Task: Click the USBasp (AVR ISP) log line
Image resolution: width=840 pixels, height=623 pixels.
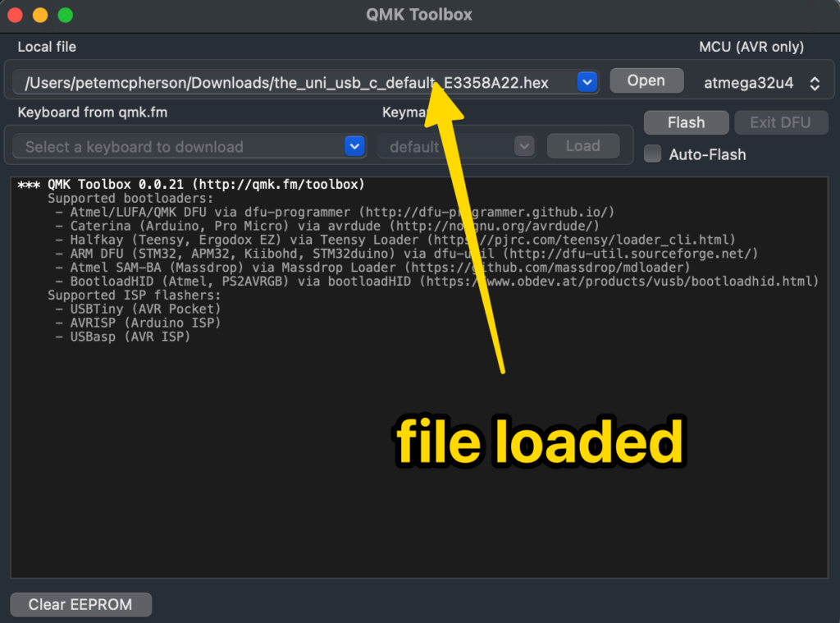Action: click(123, 337)
